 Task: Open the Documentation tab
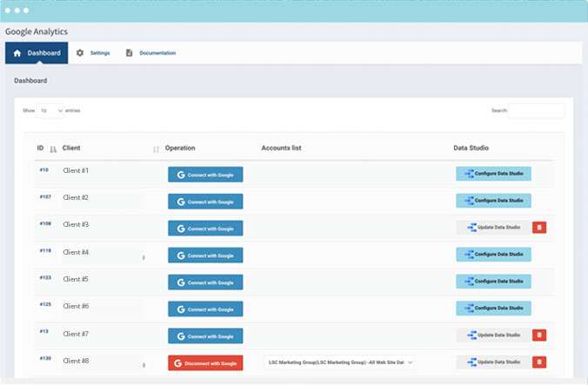[150, 53]
